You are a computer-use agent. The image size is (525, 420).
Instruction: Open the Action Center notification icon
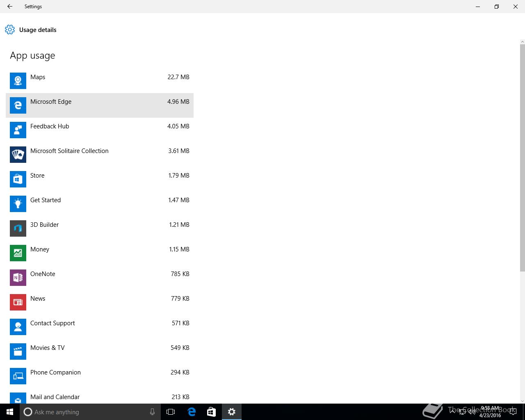pos(513,412)
